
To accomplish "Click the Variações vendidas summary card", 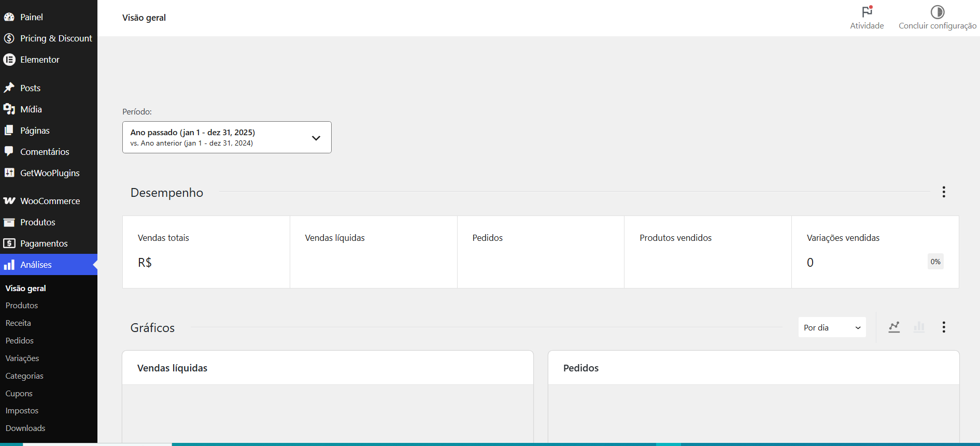I will 875,252.
